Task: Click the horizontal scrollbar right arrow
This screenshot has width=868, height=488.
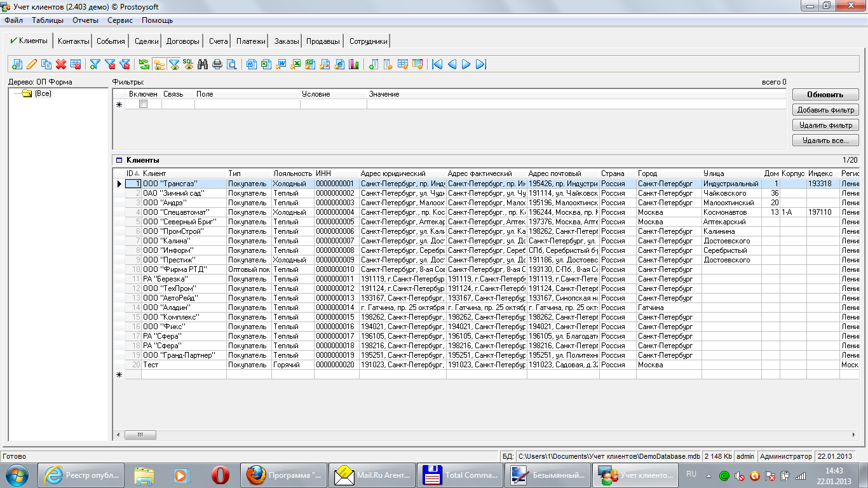Action: [853, 435]
